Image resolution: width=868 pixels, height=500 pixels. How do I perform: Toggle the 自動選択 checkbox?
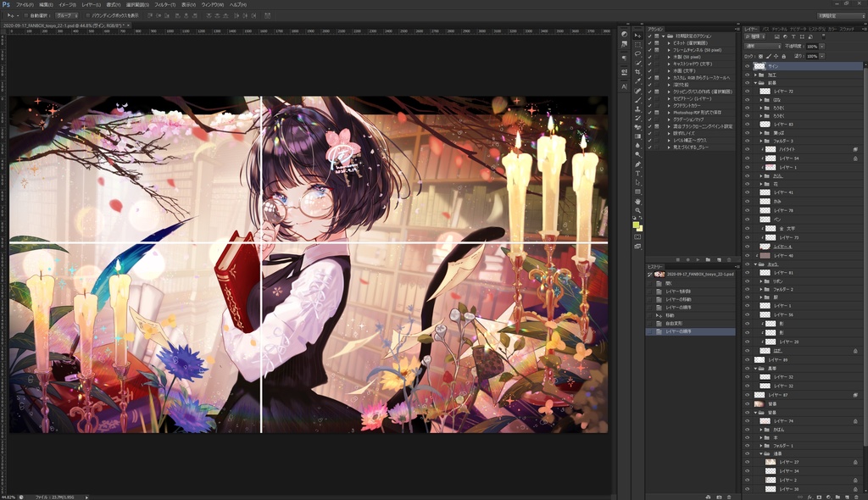point(26,15)
